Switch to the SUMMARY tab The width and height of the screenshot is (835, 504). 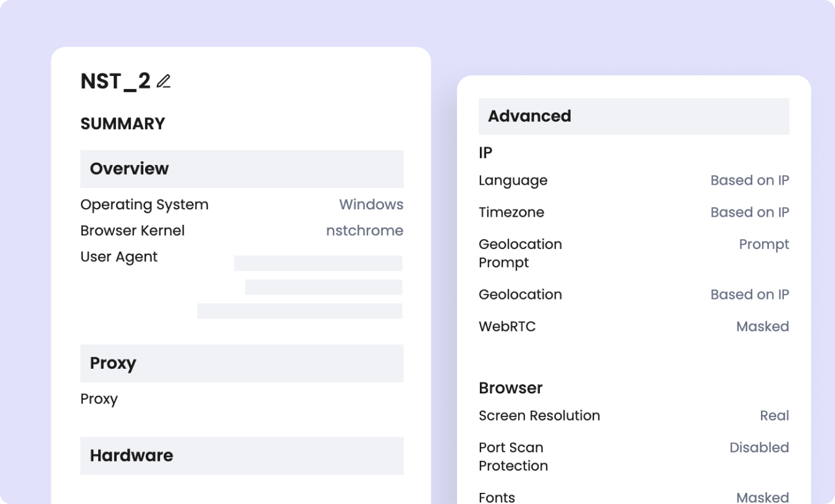coord(122,124)
